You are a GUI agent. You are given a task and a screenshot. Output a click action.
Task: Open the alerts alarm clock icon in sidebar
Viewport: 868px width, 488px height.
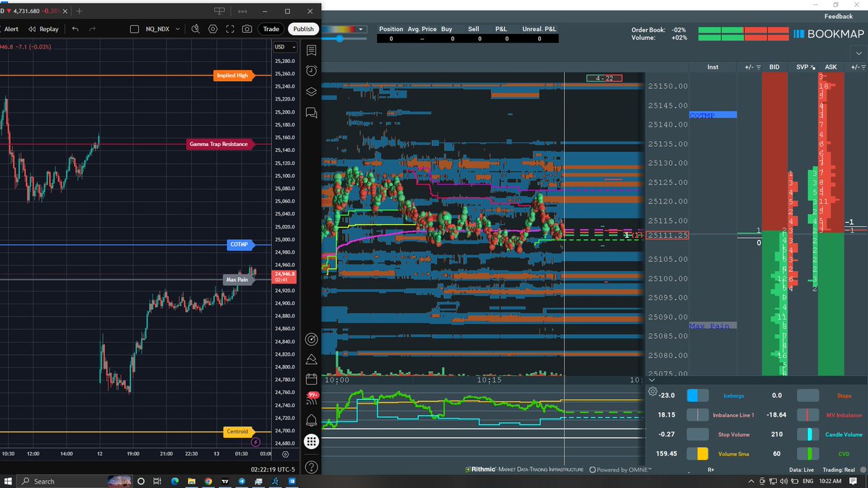[x=311, y=71]
